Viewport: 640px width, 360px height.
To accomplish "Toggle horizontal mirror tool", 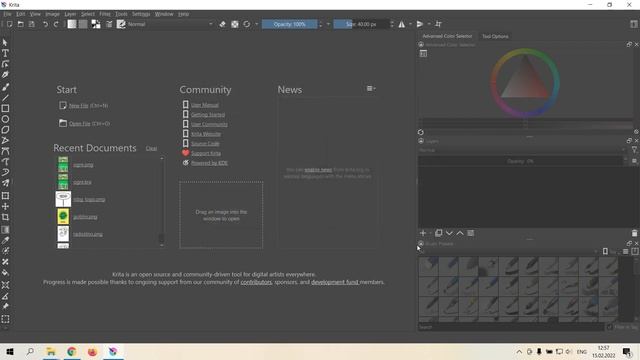I will [x=402, y=24].
